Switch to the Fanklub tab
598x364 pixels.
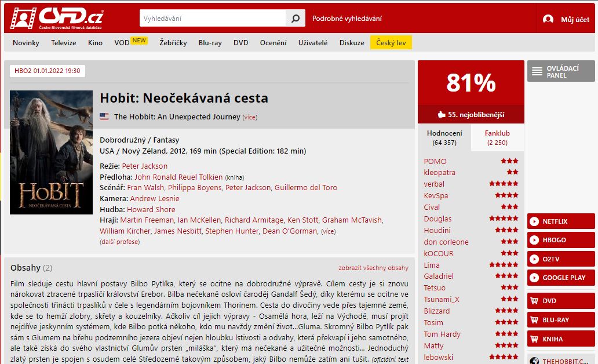[497, 138]
